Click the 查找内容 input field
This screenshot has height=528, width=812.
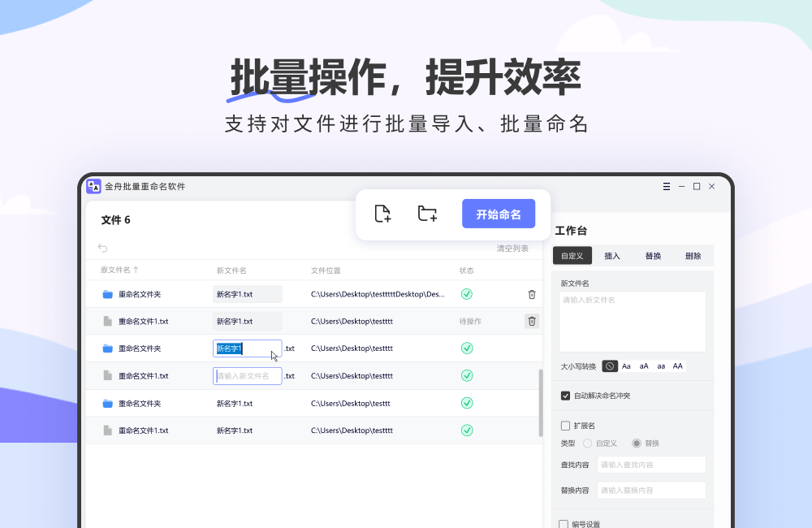point(650,464)
